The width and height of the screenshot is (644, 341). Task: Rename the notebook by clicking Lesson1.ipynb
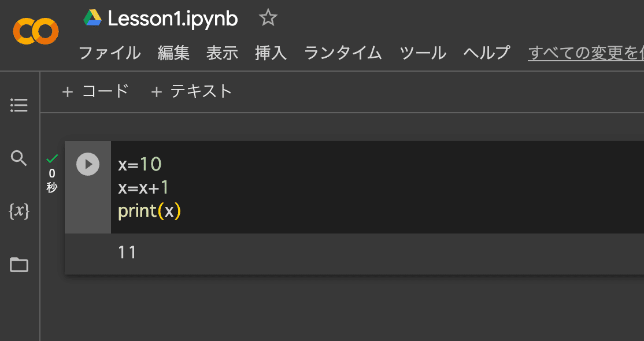[172, 18]
